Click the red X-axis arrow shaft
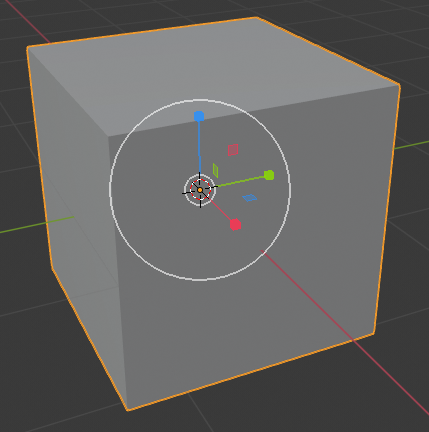This screenshot has width=429, height=432. pos(220,209)
